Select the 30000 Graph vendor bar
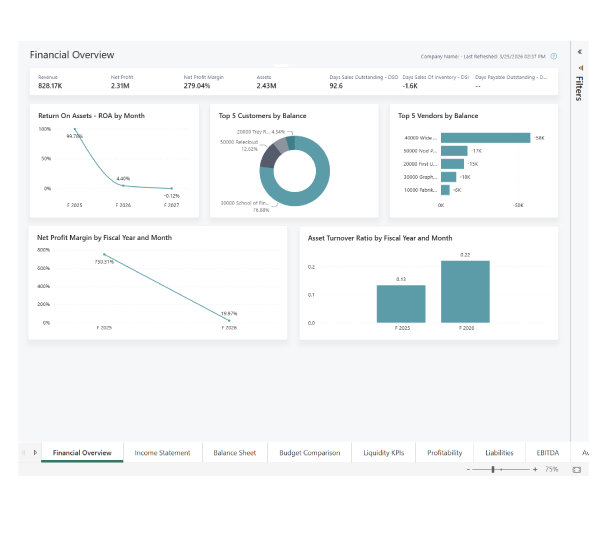Viewport: 607px width, 542px height. (448, 177)
